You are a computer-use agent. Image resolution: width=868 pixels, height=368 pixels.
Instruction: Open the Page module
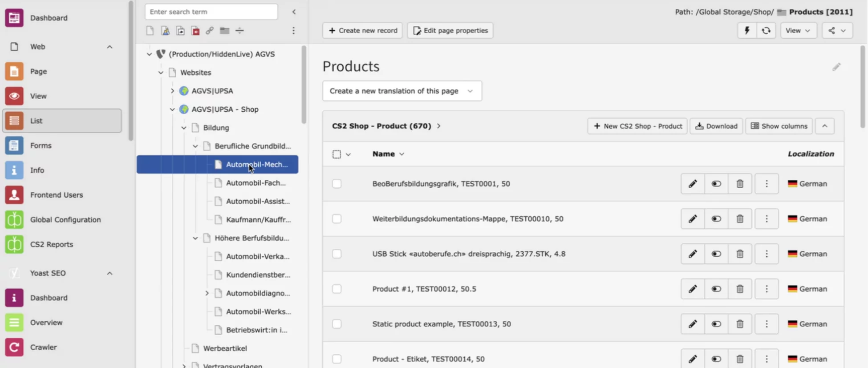point(62,71)
